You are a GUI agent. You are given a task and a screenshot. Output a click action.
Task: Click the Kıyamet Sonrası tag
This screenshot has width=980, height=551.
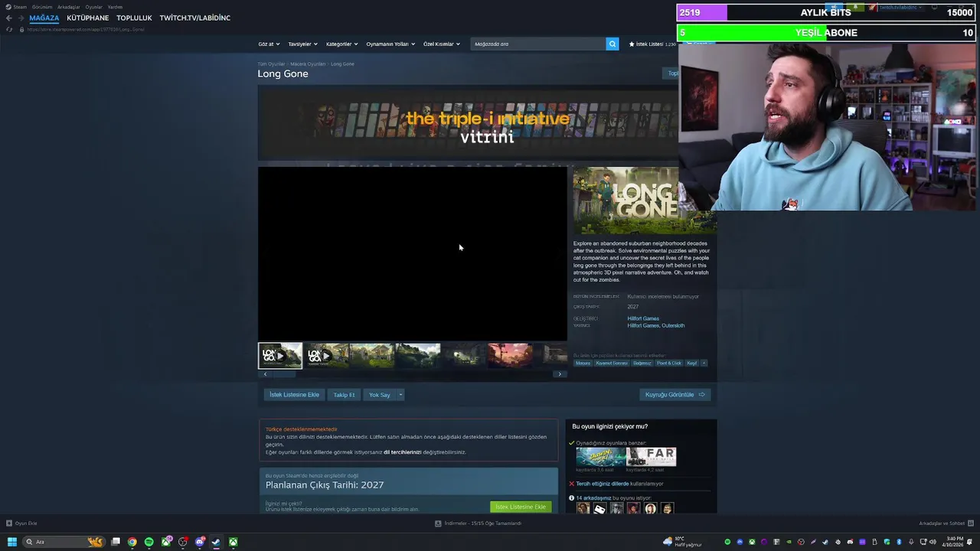point(612,364)
